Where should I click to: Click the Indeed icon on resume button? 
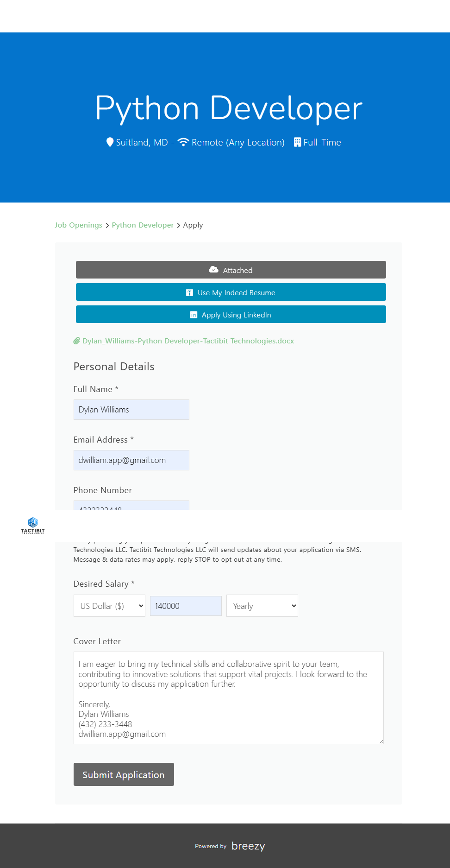(189, 292)
